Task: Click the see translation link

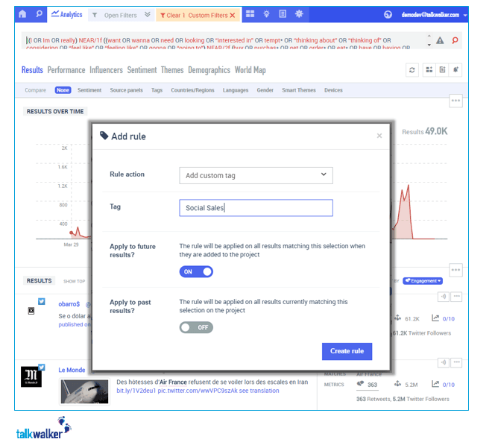Action: click(259, 391)
